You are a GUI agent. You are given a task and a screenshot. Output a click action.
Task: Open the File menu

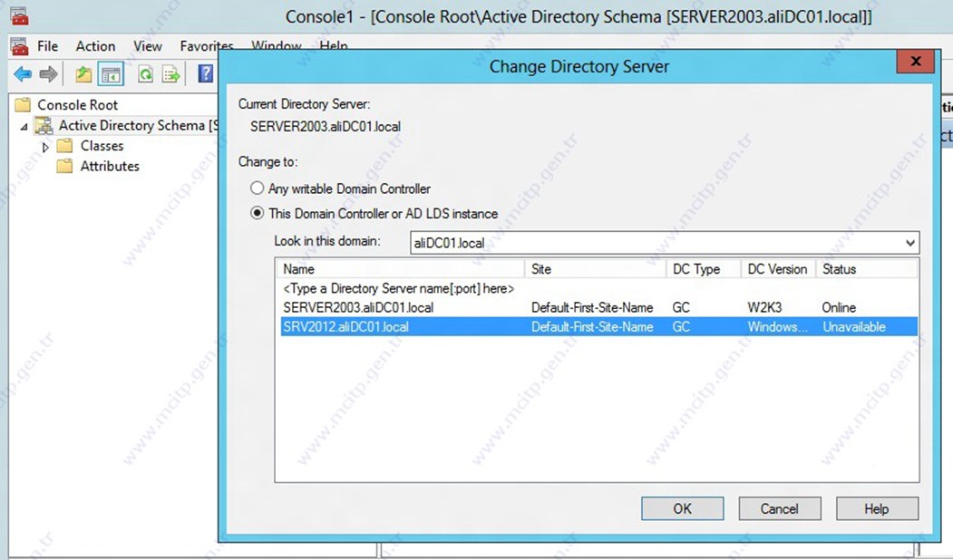coord(47,46)
